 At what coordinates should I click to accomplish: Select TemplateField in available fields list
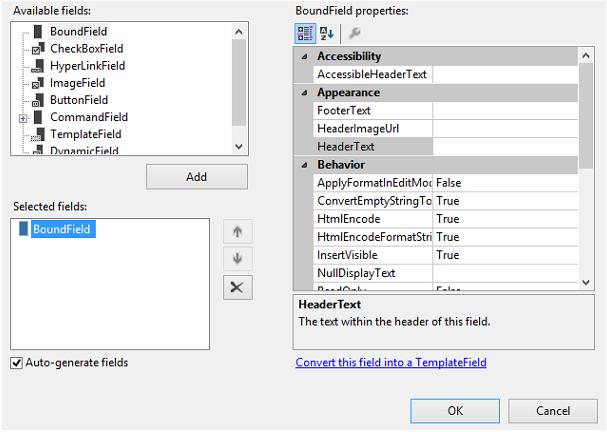[x=86, y=134]
